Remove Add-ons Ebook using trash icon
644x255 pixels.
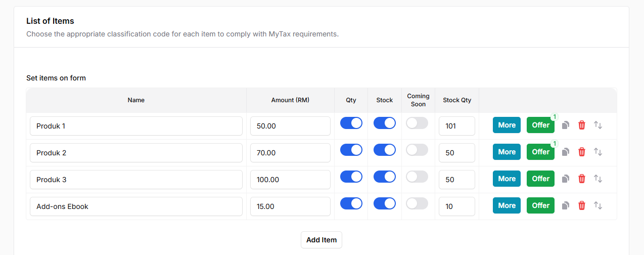pos(582,205)
